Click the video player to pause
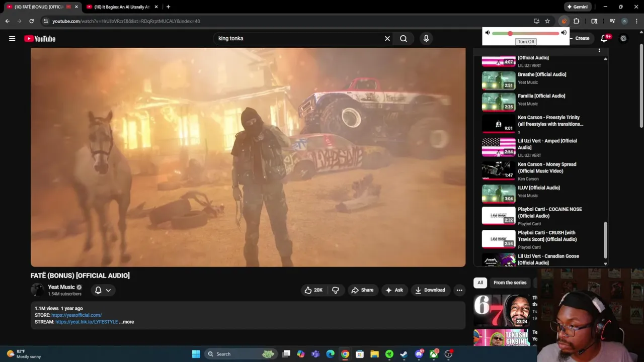This screenshot has width=644, height=362. 248,157
